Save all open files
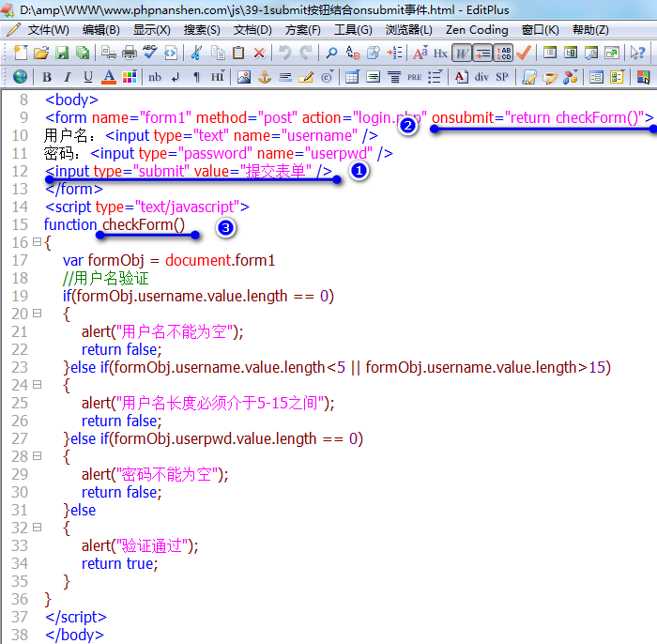Screen dimensions: 657x644 tap(83, 53)
